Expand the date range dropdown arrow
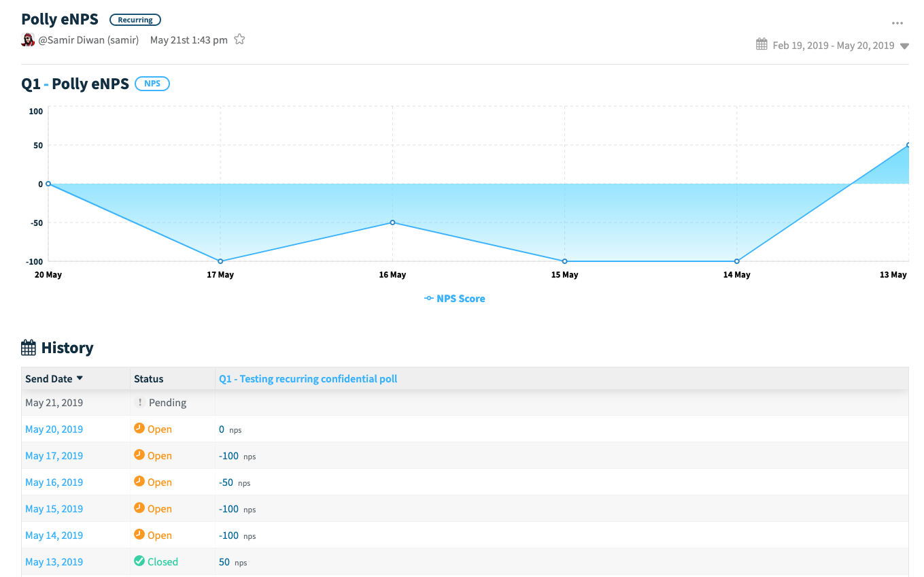 point(904,46)
